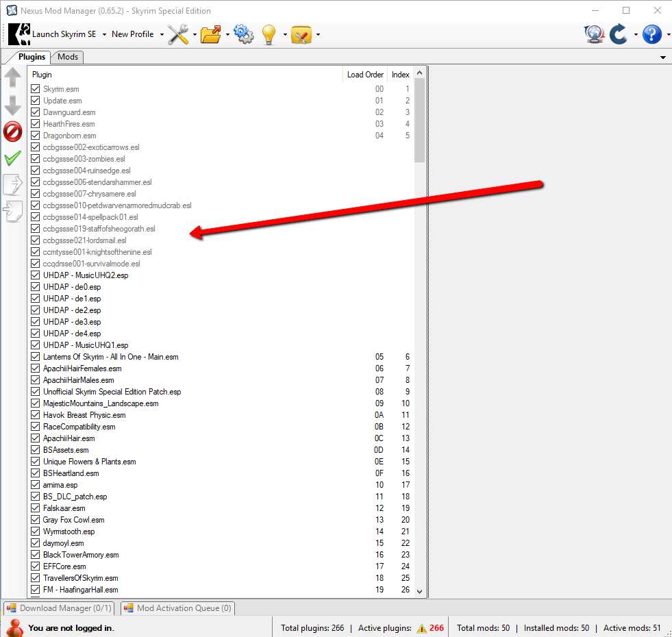Viewport: 672px width, 637px height.
Task: Click the blue help question mark icon
Action: 652,34
